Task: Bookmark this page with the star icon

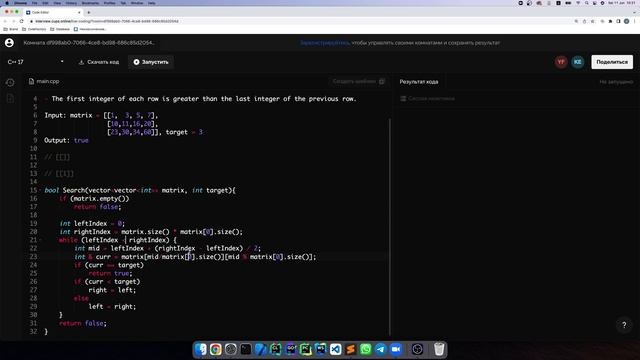Action: point(592,21)
